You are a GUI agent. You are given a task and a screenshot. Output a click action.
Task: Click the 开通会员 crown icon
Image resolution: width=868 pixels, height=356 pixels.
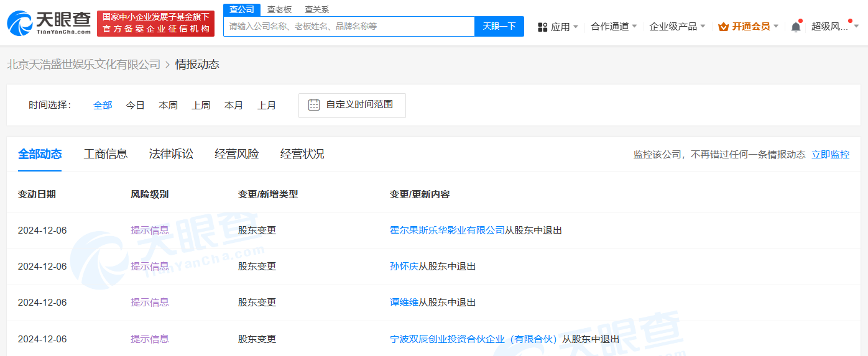[x=723, y=27]
